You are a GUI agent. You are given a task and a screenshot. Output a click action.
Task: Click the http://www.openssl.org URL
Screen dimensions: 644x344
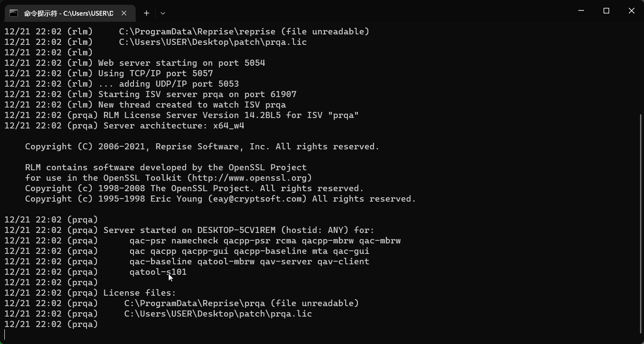250,178
